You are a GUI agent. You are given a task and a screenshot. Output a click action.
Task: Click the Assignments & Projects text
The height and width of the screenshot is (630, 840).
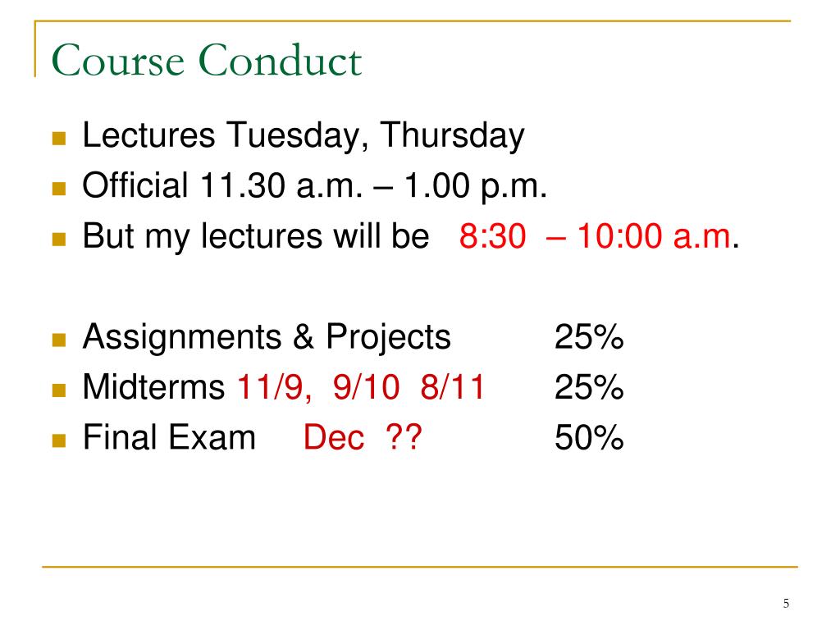(x=267, y=337)
